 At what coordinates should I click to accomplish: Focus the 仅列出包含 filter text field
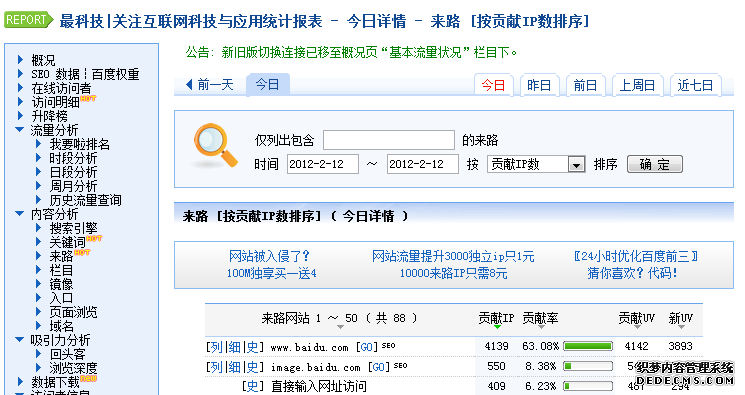(x=389, y=140)
